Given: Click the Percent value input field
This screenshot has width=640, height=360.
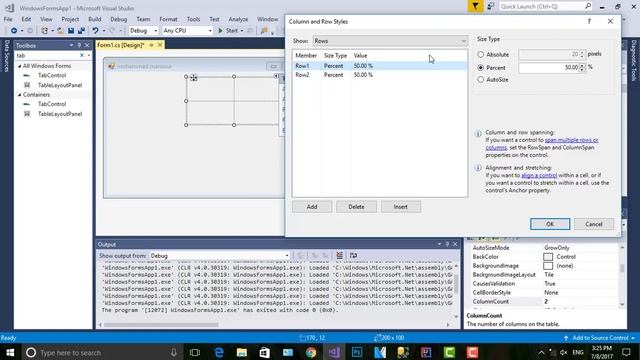Looking at the screenshot, I should tap(549, 67).
